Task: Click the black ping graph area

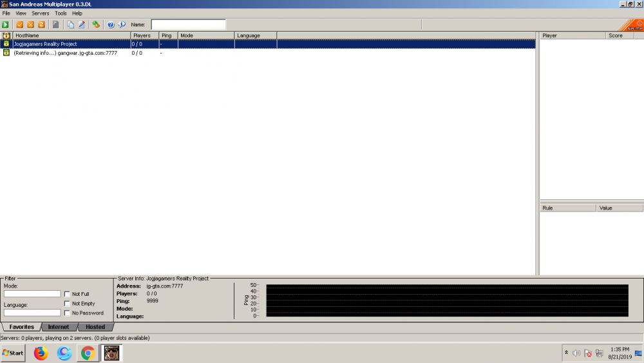Action: coord(448,300)
